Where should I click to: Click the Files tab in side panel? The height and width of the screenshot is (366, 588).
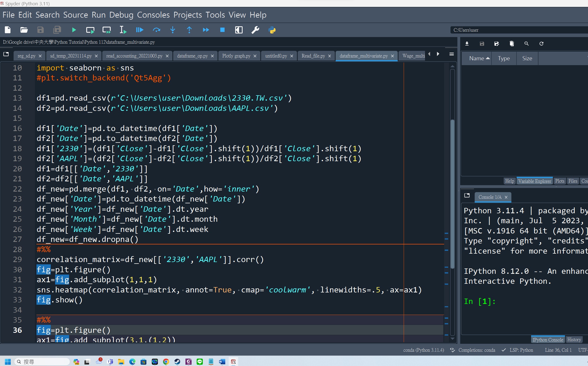pos(572,181)
